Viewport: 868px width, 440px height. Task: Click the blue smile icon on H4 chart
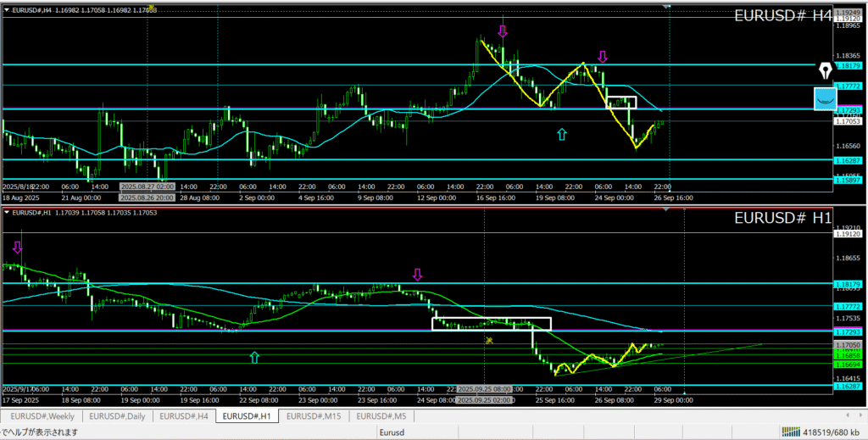[x=825, y=98]
